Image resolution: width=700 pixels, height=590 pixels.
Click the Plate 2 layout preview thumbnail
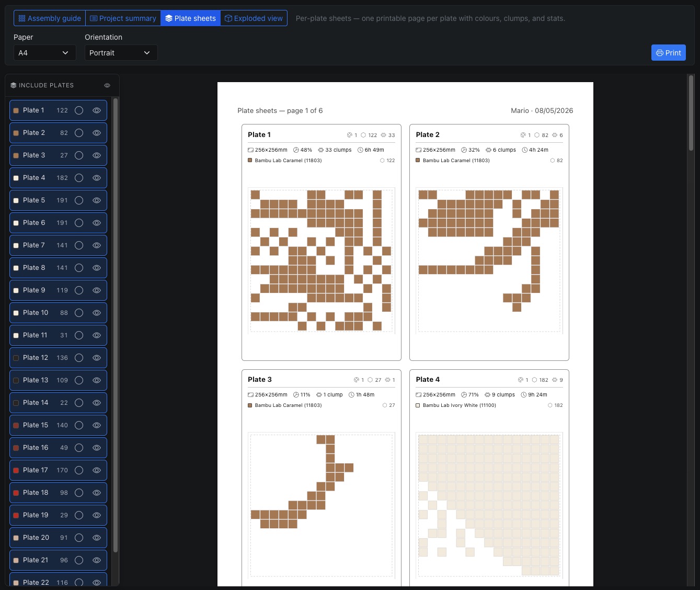[x=489, y=260]
